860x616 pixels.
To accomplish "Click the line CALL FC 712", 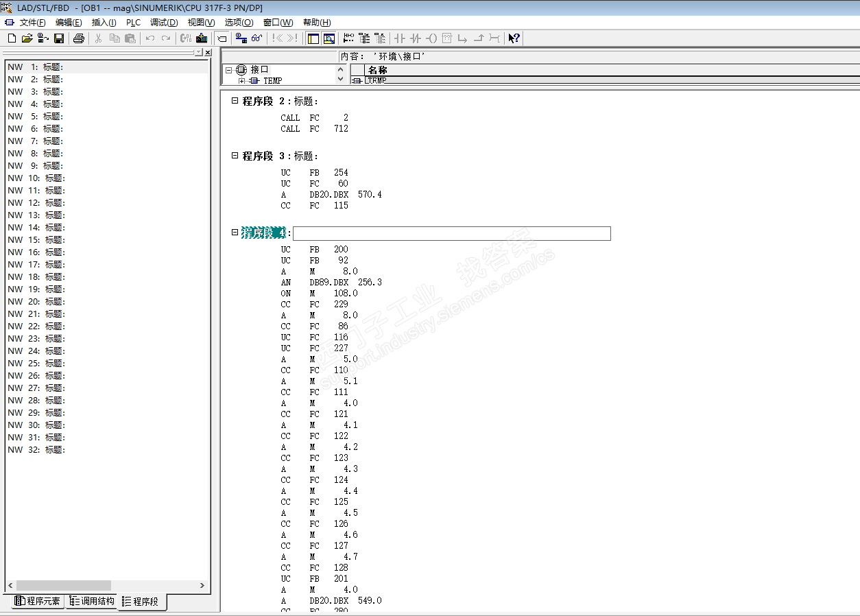I will tap(314, 128).
